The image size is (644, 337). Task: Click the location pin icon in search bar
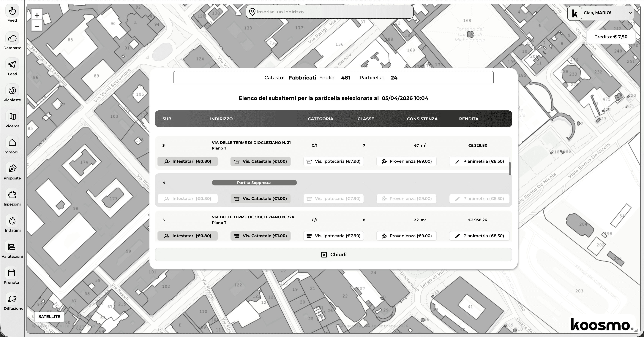tap(252, 12)
